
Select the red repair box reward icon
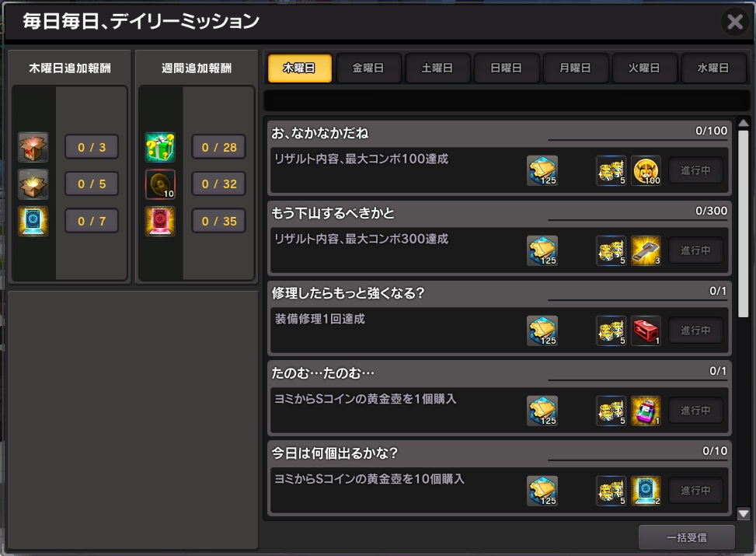pos(646,330)
